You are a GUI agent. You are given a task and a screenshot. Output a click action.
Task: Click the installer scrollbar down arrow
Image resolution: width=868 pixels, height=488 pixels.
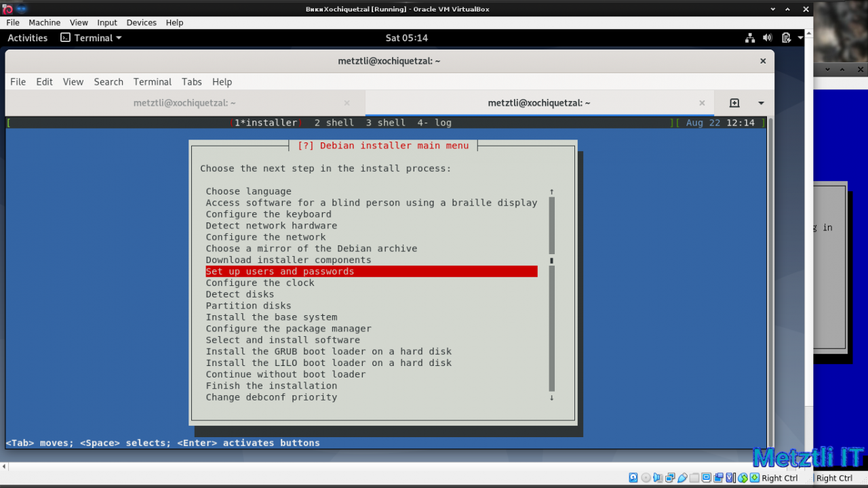pyautogui.click(x=551, y=397)
